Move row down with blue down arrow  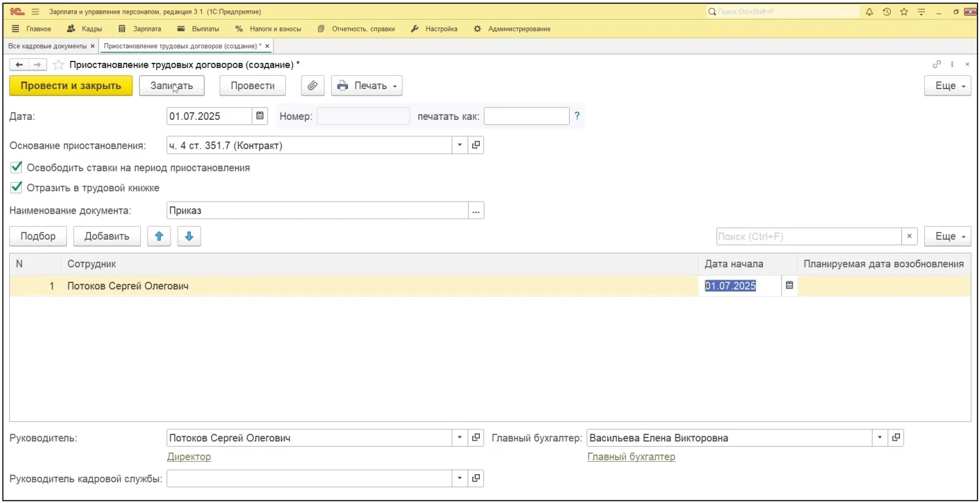click(x=189, y=236)
